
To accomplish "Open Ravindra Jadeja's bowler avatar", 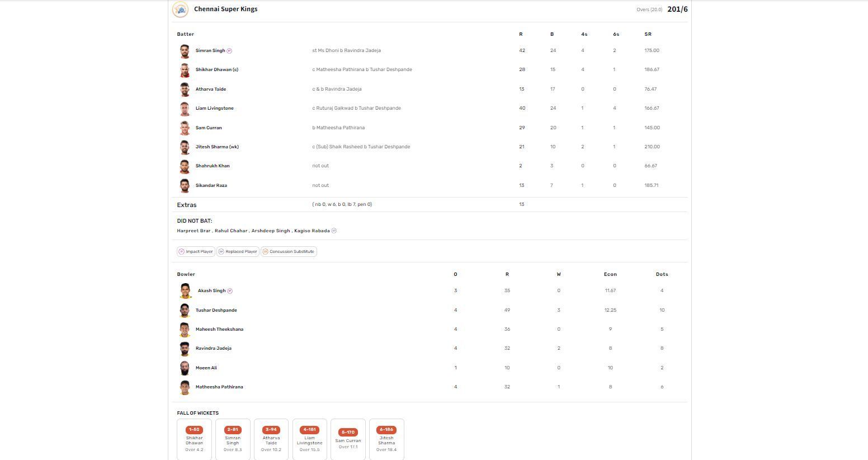I will 185,349.
